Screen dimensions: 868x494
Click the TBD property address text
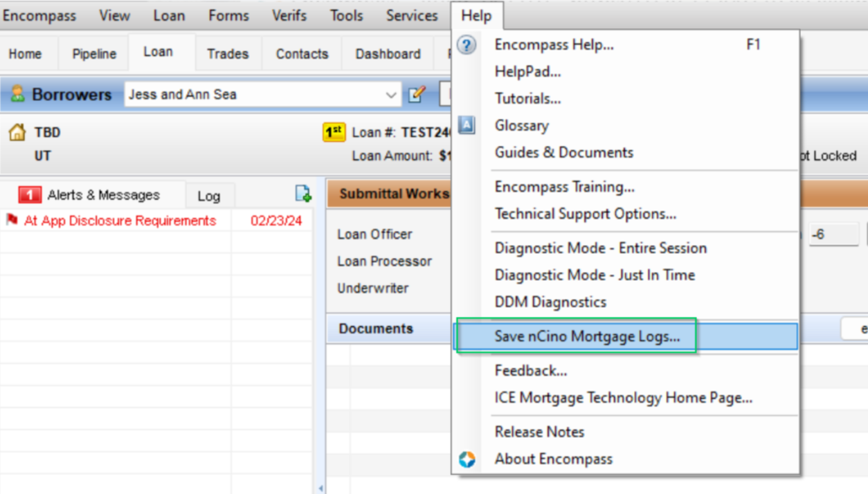tap(47, 132)
